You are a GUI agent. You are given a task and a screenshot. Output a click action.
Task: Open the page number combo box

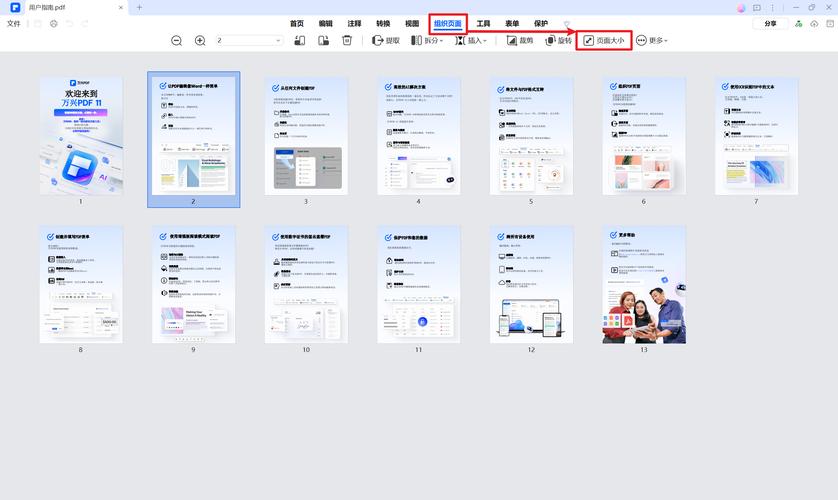click(249, 41)
